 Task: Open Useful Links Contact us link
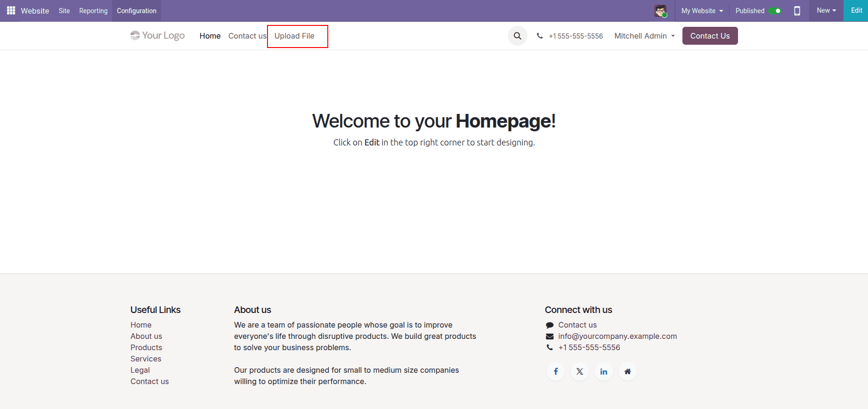(x=149, y=381)
